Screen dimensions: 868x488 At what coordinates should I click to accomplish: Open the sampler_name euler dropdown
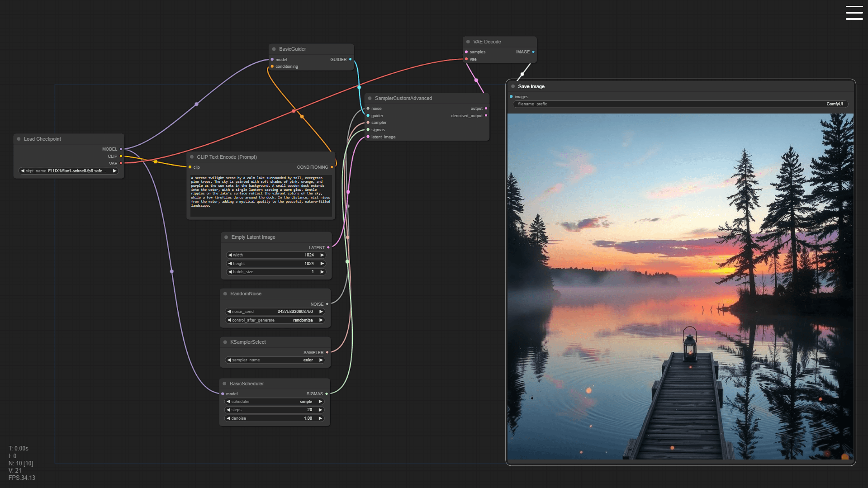275,360
